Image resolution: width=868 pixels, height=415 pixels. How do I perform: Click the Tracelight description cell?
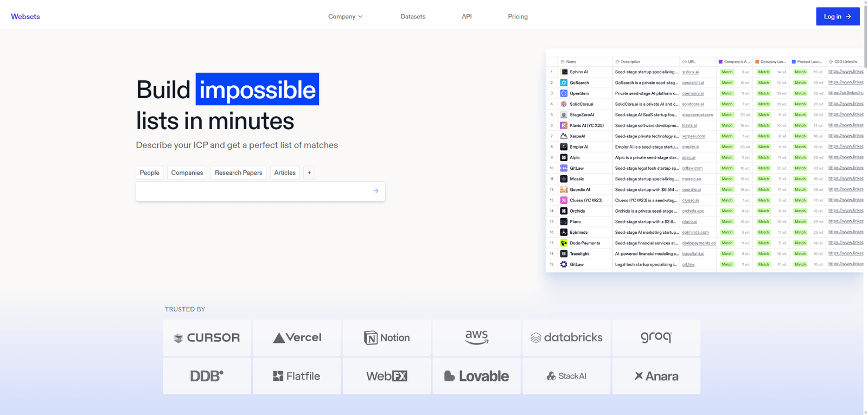(x=646, y=254)
